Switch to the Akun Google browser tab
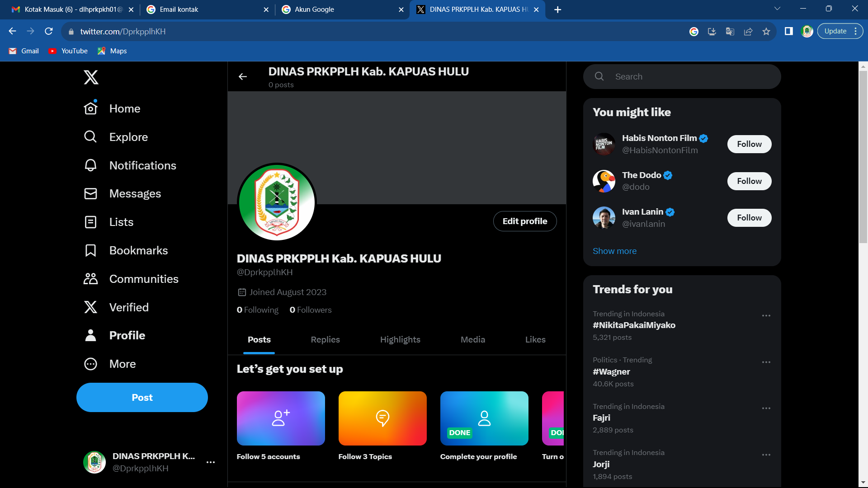Viewport: 868px width, 488px height. tap(343, 9)
